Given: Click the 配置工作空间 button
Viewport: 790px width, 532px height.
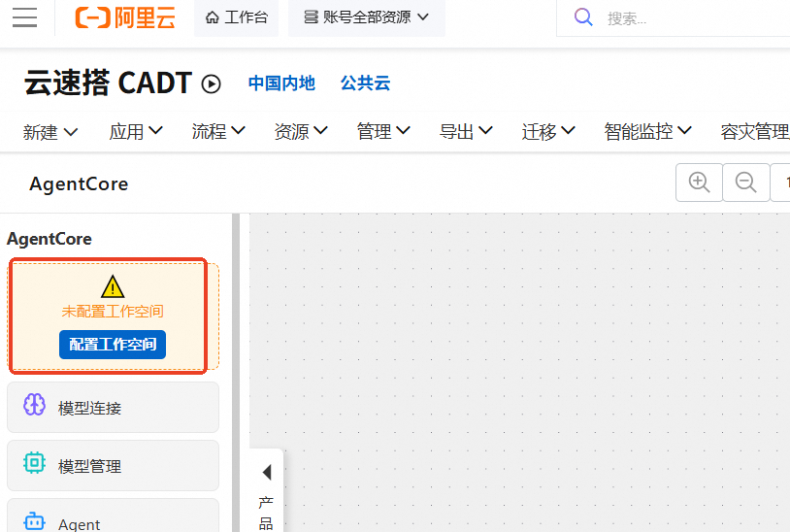Looking at the screenshot, I should (113, 345).
